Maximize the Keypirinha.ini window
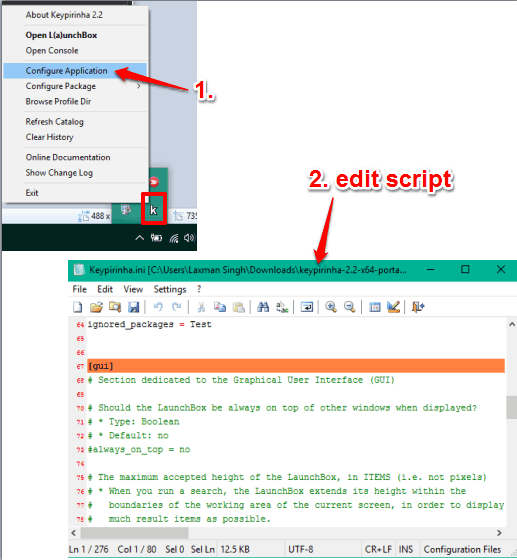This screenshot has height=560, width=517. [465, 270]
